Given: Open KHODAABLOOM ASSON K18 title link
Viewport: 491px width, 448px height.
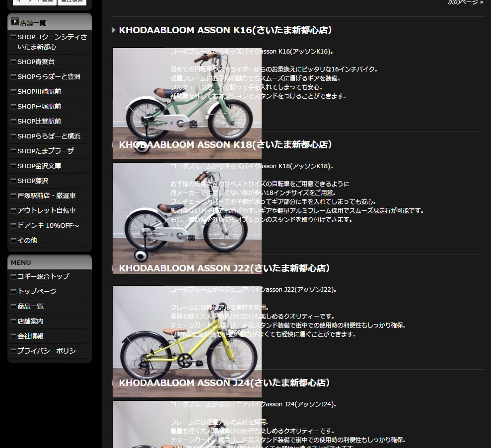Looking at the screenshot, I should coord(225,144).
